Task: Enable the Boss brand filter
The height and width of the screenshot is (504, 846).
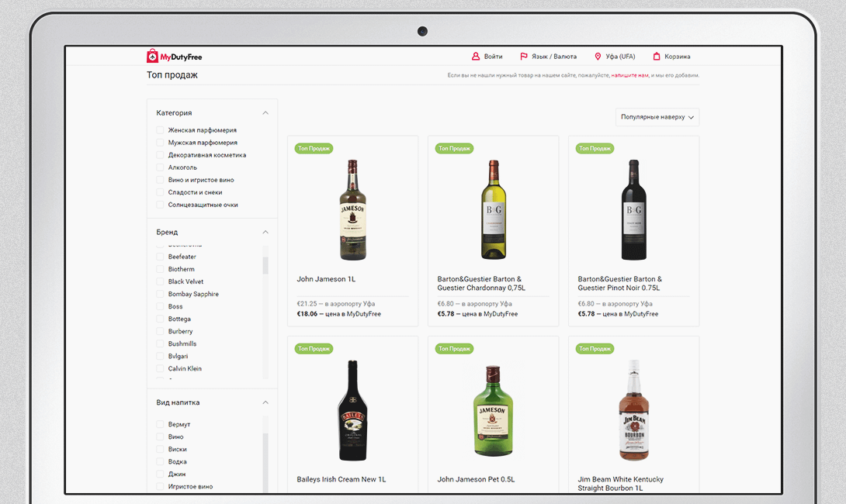Action: [160, 306]
